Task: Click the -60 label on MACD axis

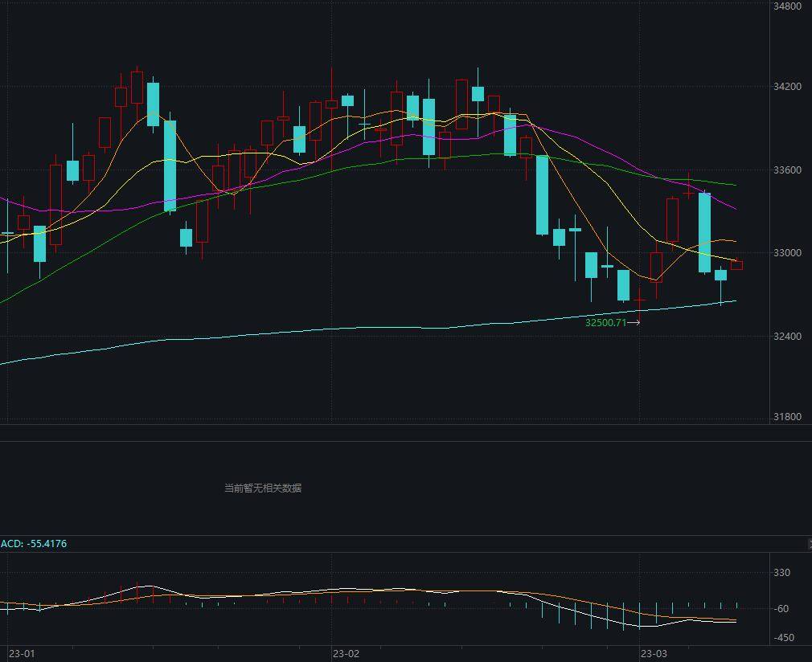Action: click(x=781, y=609)
